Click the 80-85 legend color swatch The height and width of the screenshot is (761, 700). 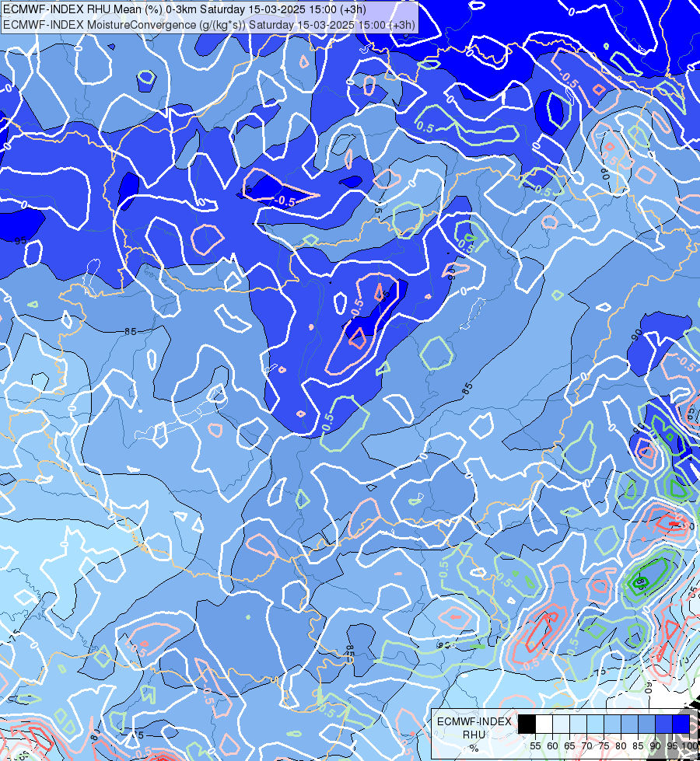point(629,724)
